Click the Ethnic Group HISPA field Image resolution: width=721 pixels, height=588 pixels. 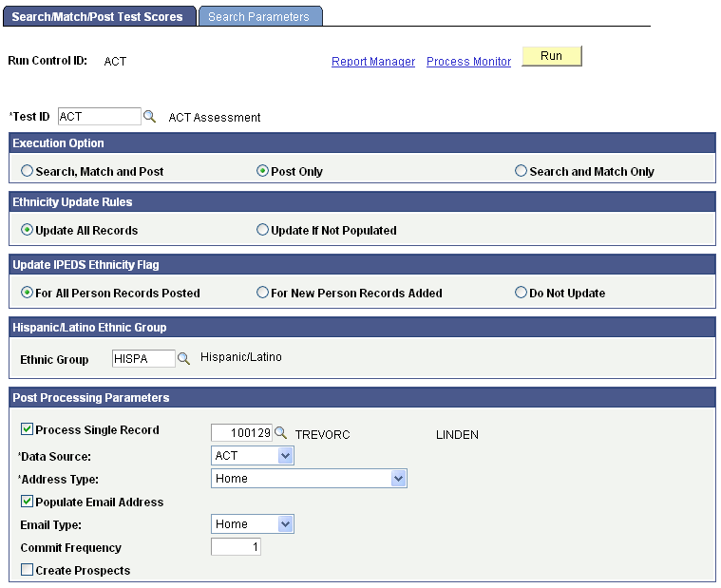coord(143,358)
